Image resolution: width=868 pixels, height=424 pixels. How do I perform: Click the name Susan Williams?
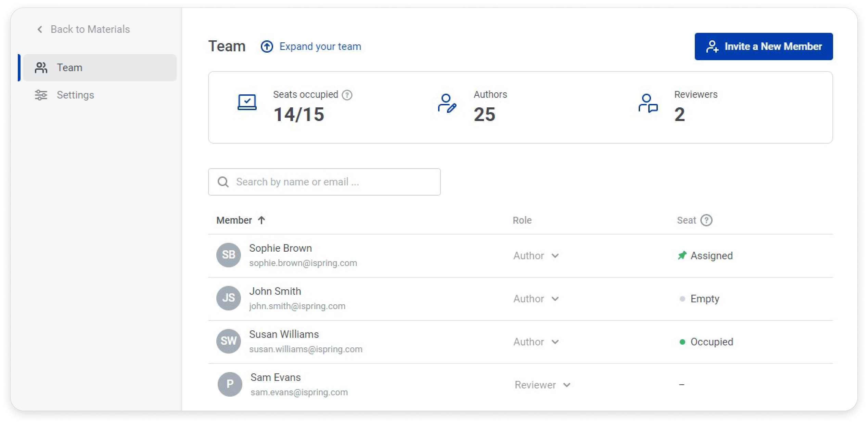point(284,334)
